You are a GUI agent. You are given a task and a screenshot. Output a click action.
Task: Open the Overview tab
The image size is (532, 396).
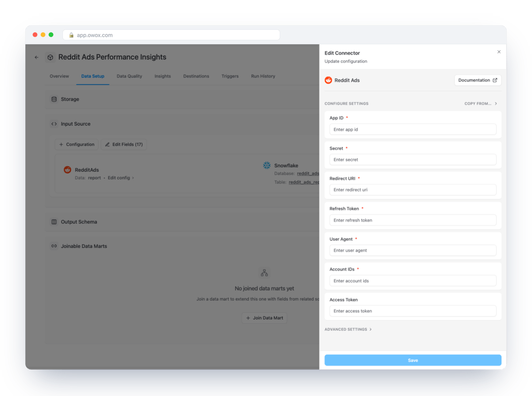59,76
